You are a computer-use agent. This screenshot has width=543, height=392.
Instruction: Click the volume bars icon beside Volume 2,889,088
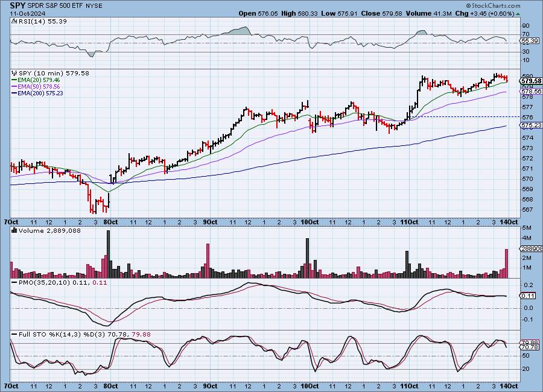(x=14, y=230)
